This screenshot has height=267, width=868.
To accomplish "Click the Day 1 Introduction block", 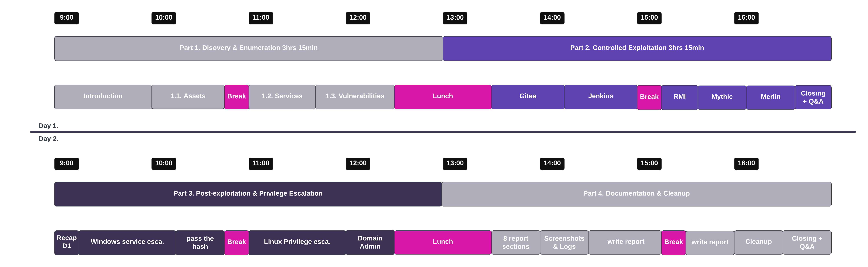I will pos(103,97).
